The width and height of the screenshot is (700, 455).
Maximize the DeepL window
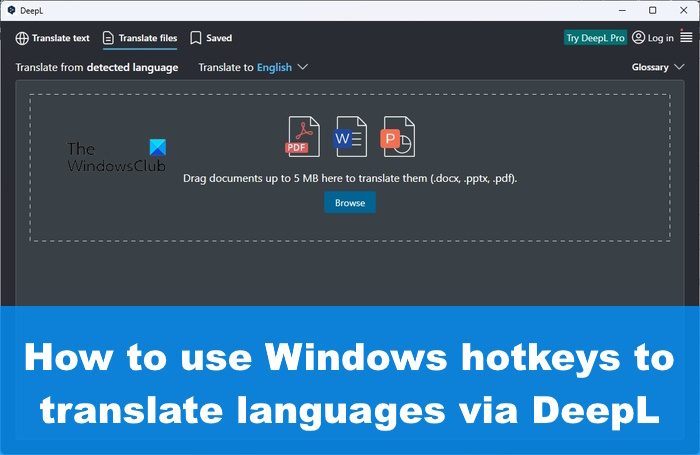[x=652, y=10]
